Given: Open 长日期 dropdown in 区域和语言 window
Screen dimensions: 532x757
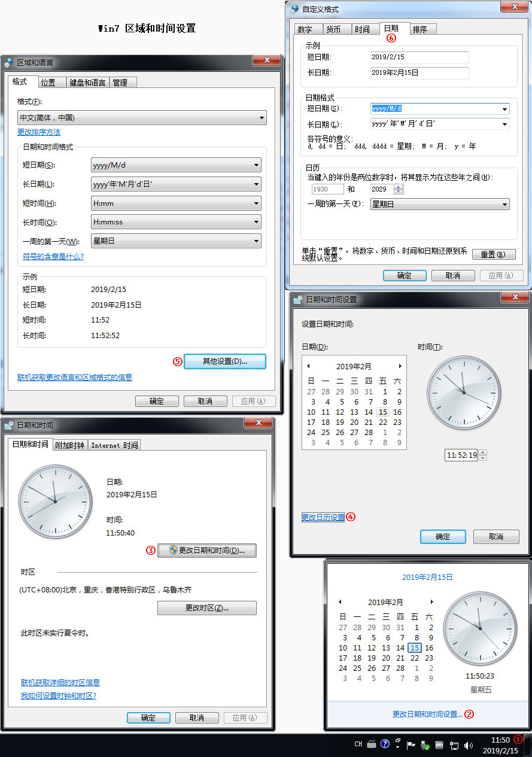Looking at the screenshot, I should 176,184.
